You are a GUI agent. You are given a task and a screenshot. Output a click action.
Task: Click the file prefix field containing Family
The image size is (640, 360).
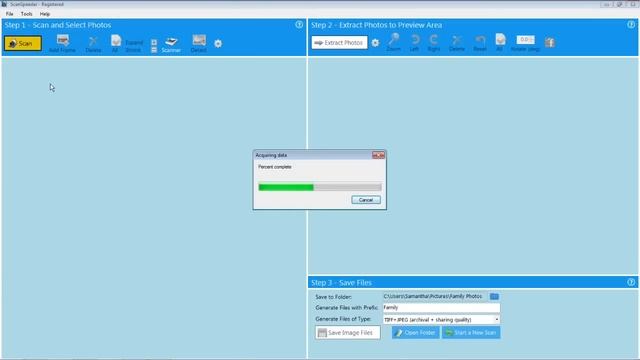(x=441, y=307)
